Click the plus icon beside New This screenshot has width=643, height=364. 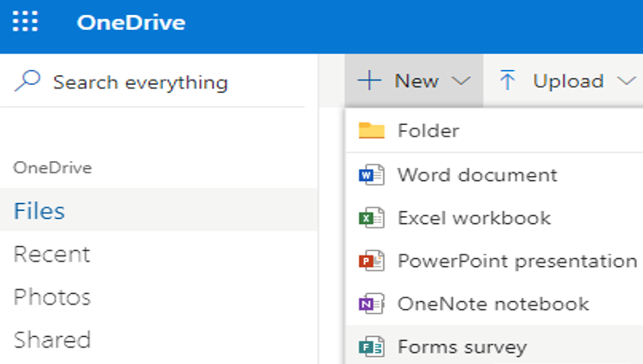coord(370,80)
